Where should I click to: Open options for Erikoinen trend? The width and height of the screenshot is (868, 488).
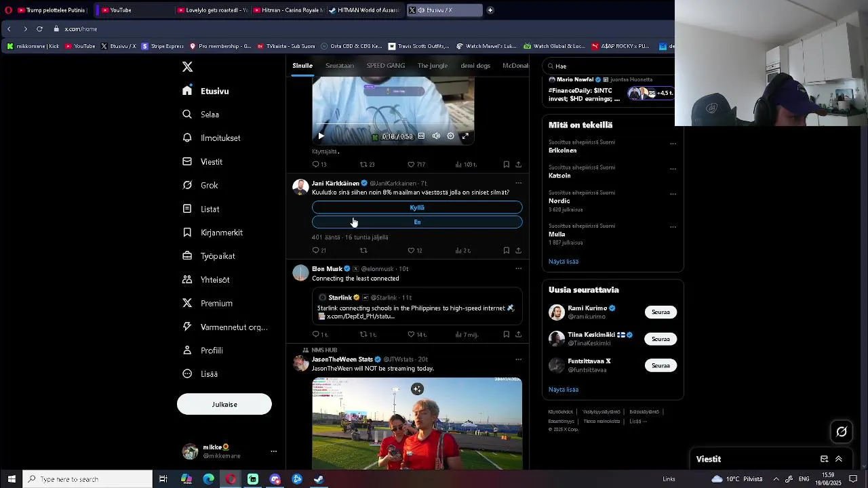click(x=673, y=144)
